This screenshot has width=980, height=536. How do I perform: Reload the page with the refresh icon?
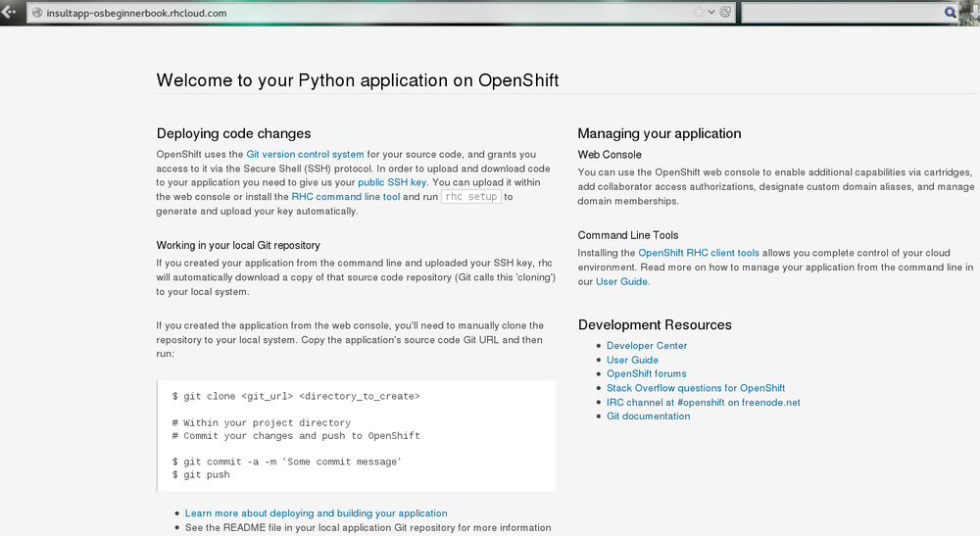725,12
